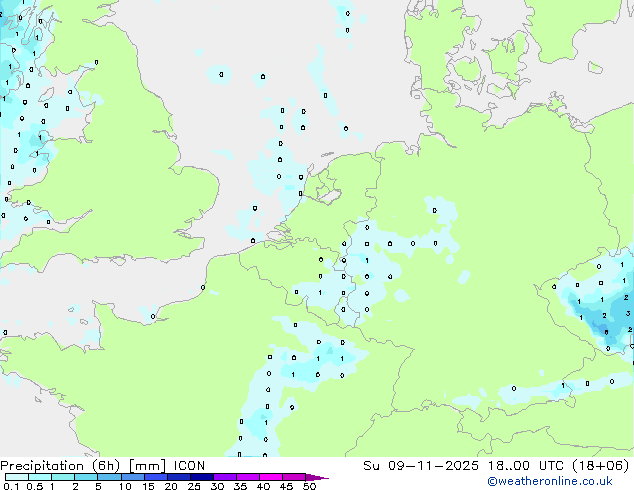The width and height of the screenshot is (634, 490).
Task: Click the '(18+06)' forecast offset text
Action: pos(601,466)
